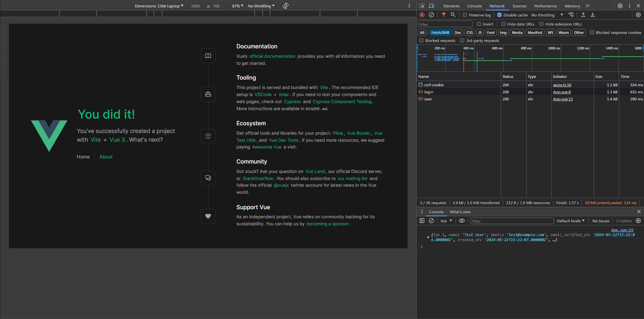Uncheck the Disable cache checkbox
This screenshot has height=319, width=644.
pos(499,15)
